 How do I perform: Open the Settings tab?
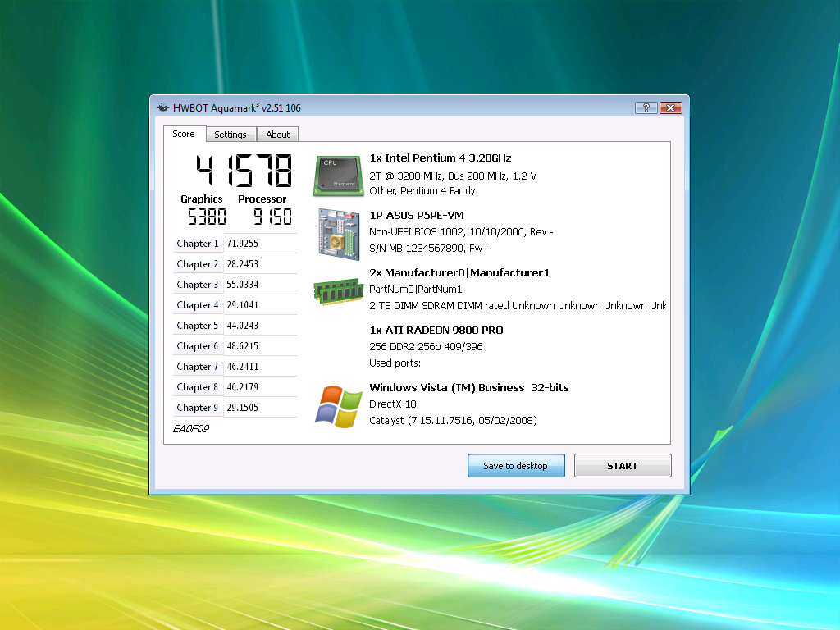pyautogui.click(x=231, y=135)
